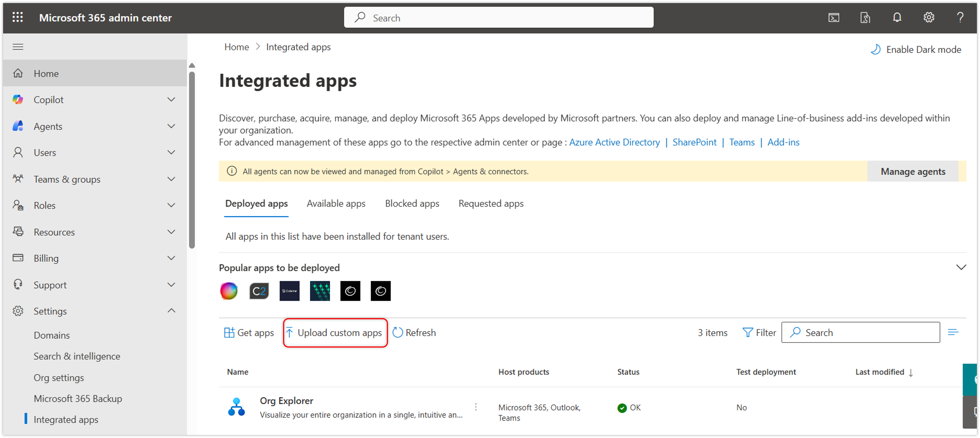Image resolution: width=980 pixels, height=438 pixels.
Task: Click the Support headset icon
Action: pos(18,284)
